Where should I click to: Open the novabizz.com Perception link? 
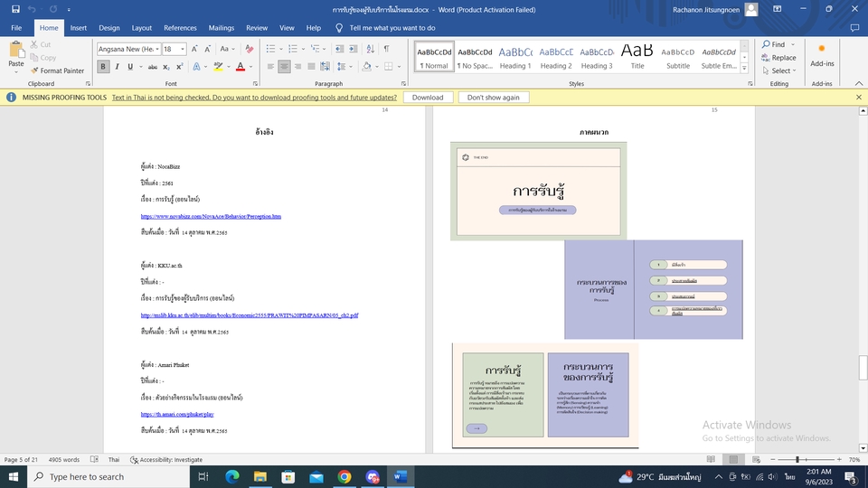click(x=211, y=216)
